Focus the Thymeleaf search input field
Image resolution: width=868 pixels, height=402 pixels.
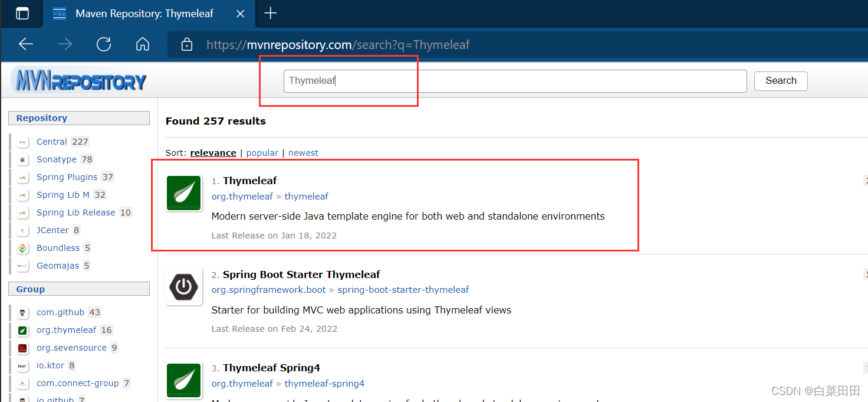click(x=515, y=81)
